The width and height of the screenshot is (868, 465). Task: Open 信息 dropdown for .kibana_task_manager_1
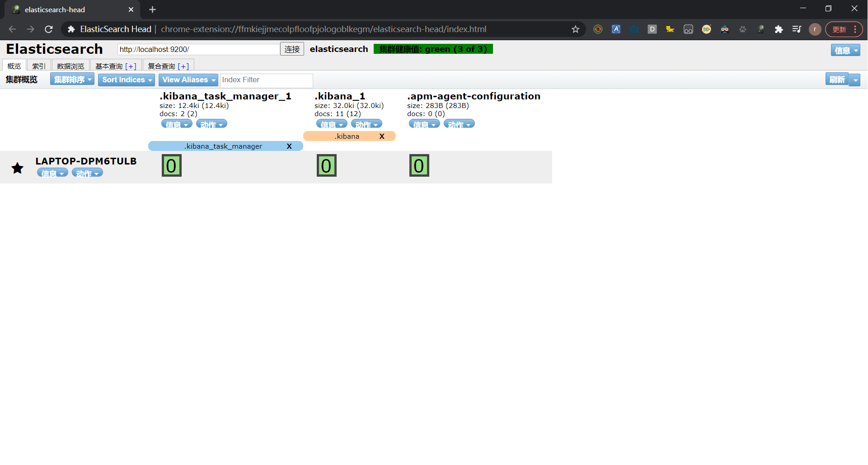click(177, 124)
